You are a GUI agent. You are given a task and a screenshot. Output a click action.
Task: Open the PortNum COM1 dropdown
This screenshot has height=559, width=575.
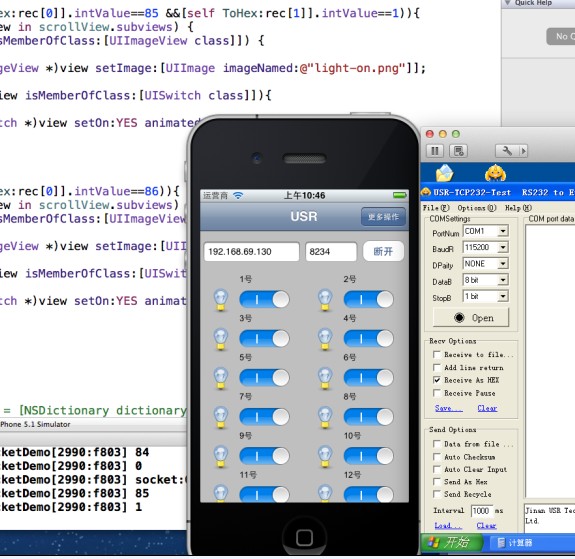[503, 231]
